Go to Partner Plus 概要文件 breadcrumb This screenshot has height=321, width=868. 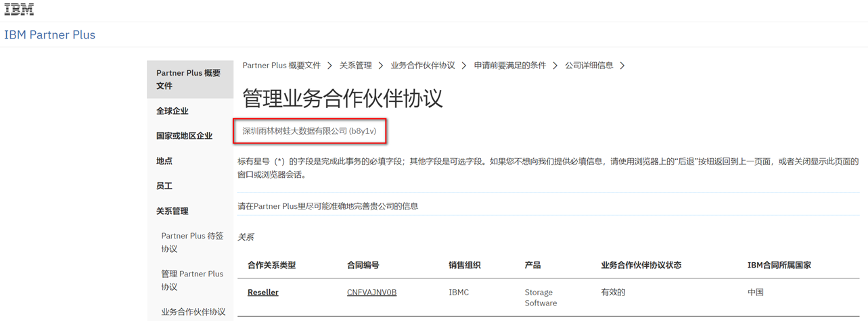pos(281,66)
